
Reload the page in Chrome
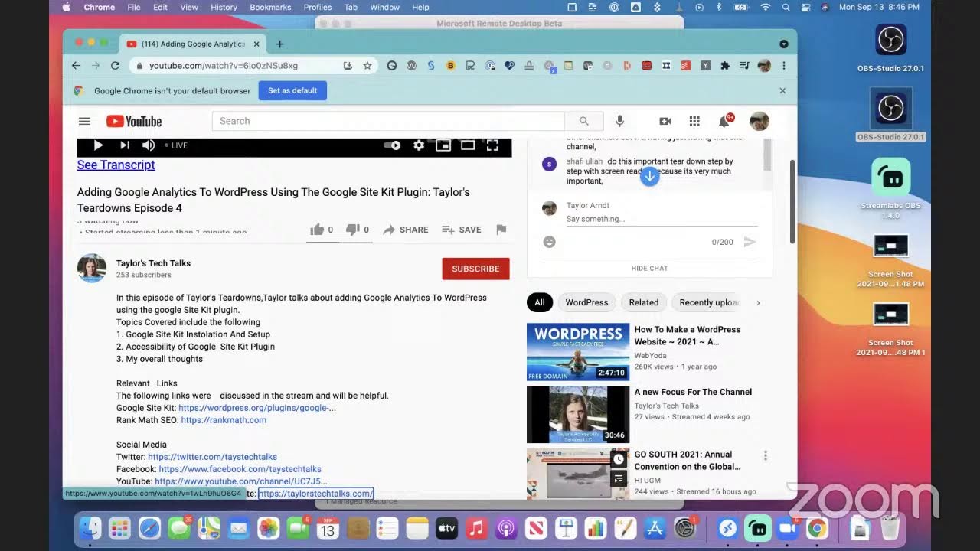coord(115,66)
